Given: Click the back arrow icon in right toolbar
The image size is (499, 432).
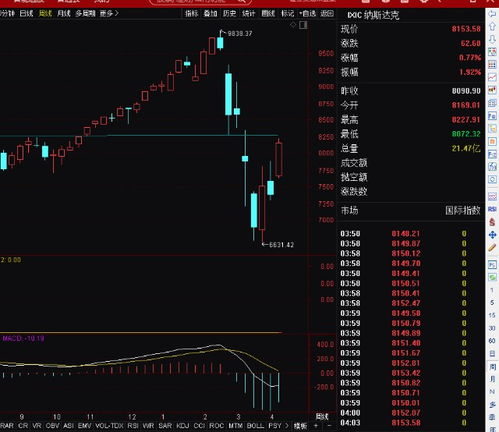Looking at the screenshot, I should 492,14.
